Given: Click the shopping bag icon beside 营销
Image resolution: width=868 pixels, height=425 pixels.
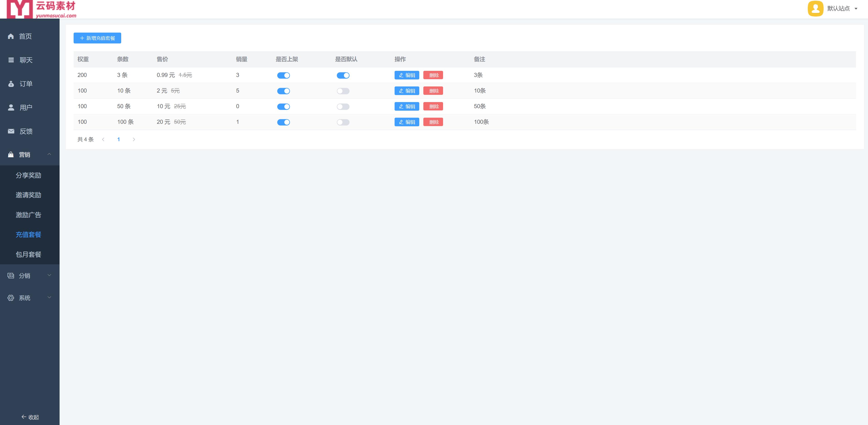Looking at the screenshot, I should pos(11,155).
